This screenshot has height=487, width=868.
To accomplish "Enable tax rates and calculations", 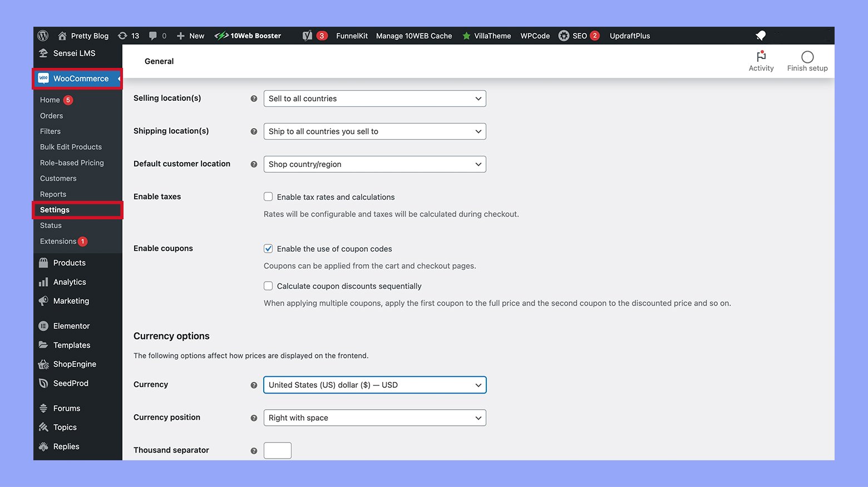I will pyautogui.click(x=268, y=196).
